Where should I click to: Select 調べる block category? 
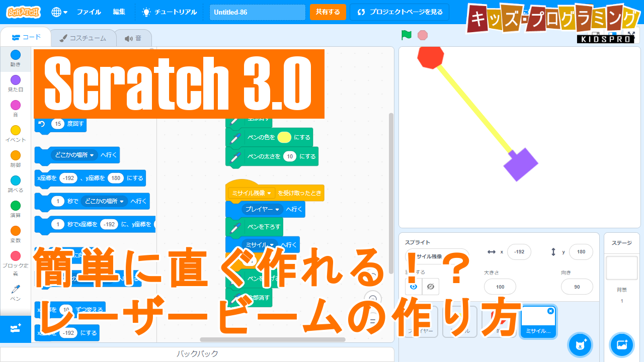(16, 184)
